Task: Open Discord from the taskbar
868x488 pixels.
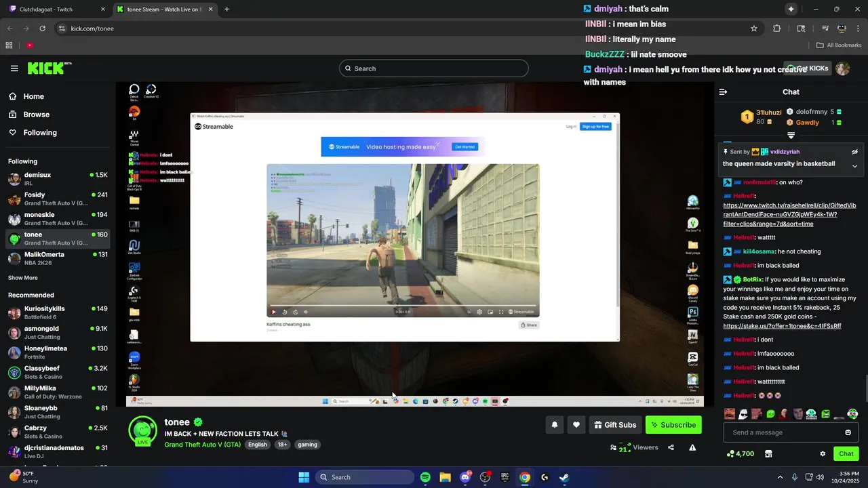Action: (x=465, y=477)
